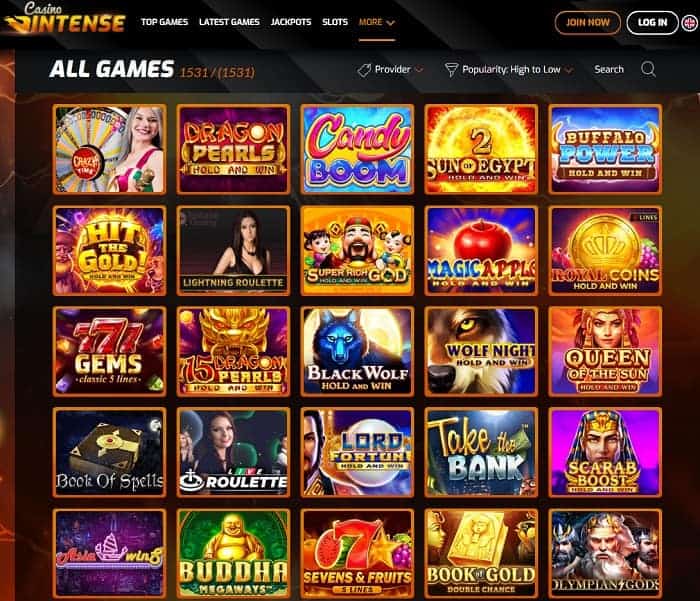Open the language flag selector
The height and width of the screenshot is (601, 700).
tap(690, 23)
